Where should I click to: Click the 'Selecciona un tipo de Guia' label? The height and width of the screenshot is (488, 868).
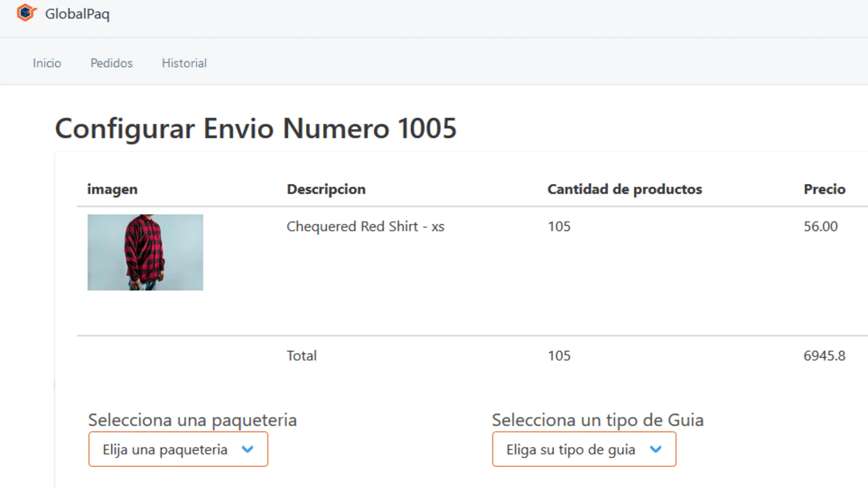[x=597, y=420]
